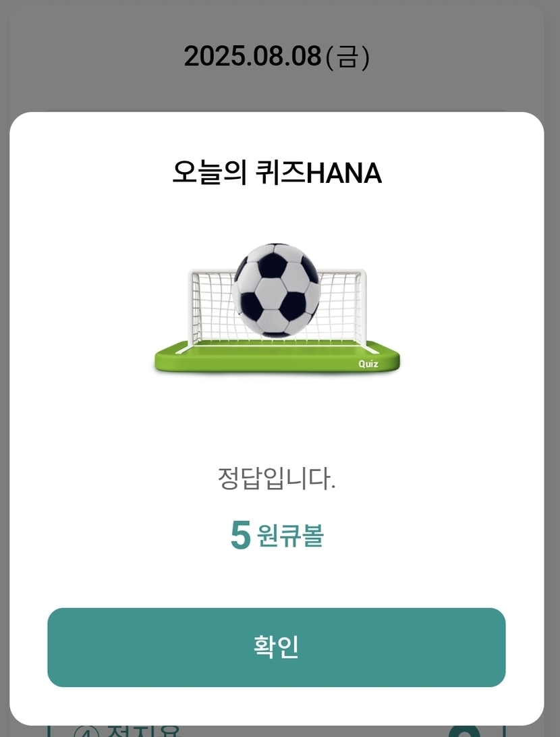
Task: Tap the right goalpost of the goal
Action: (x=363, y=307)
